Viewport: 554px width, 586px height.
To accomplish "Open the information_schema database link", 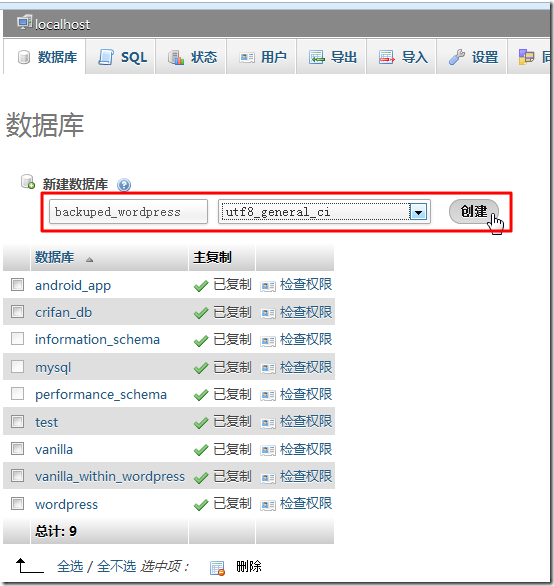I will tap(97, 339).
